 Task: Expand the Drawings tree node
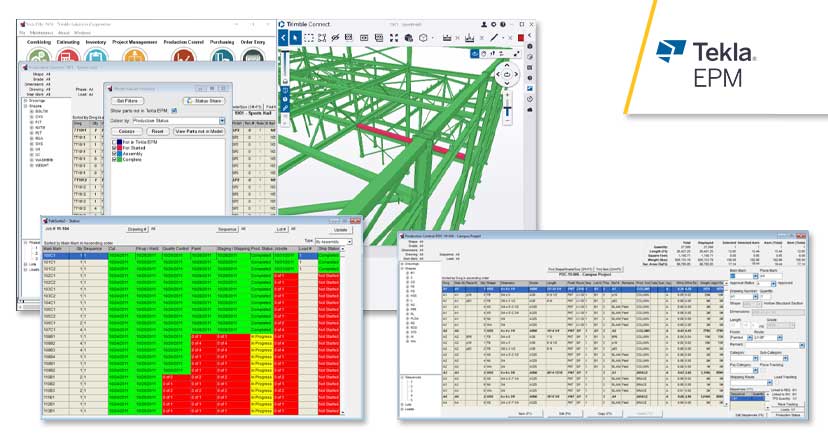click(x=25, y=100)
